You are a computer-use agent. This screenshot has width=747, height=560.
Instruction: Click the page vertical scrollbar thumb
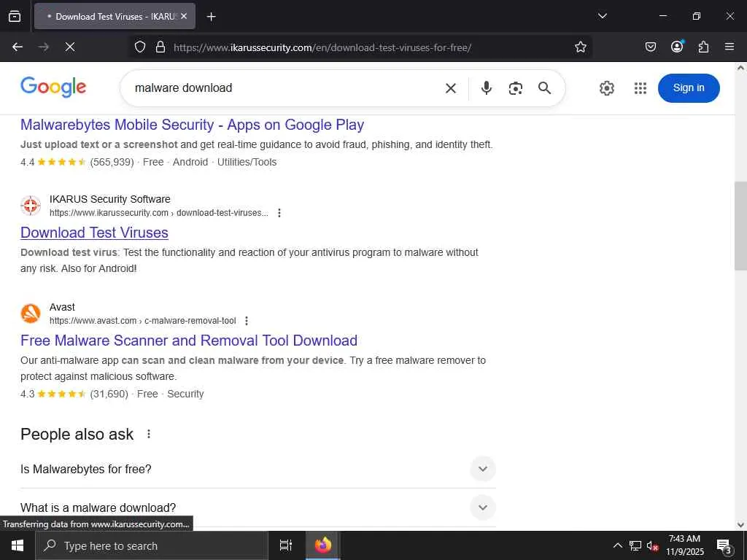coord(740,226)
